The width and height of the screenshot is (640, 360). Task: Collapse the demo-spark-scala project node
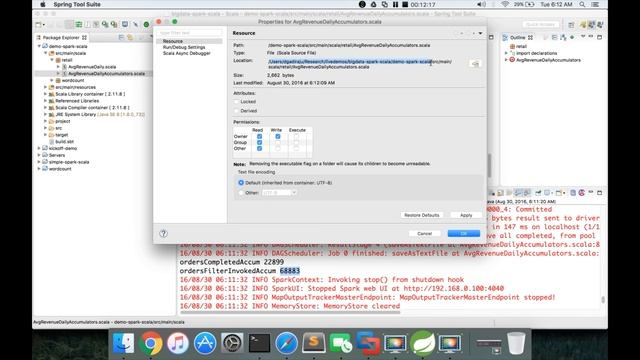click(x=40, y=46)
